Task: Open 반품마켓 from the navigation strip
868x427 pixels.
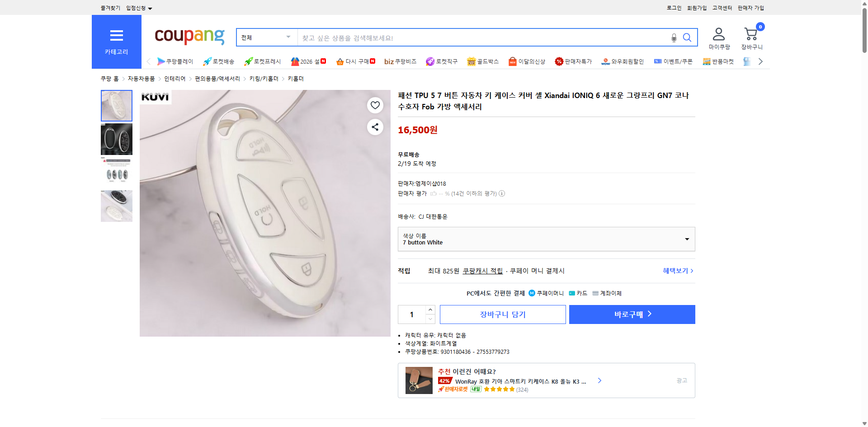Action: click(x=718, y=61)
